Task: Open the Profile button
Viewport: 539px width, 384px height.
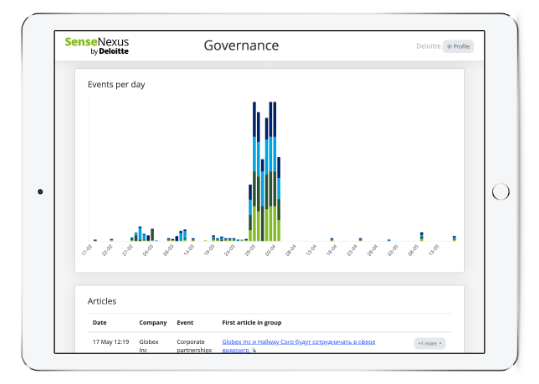Action: (458, 46)
